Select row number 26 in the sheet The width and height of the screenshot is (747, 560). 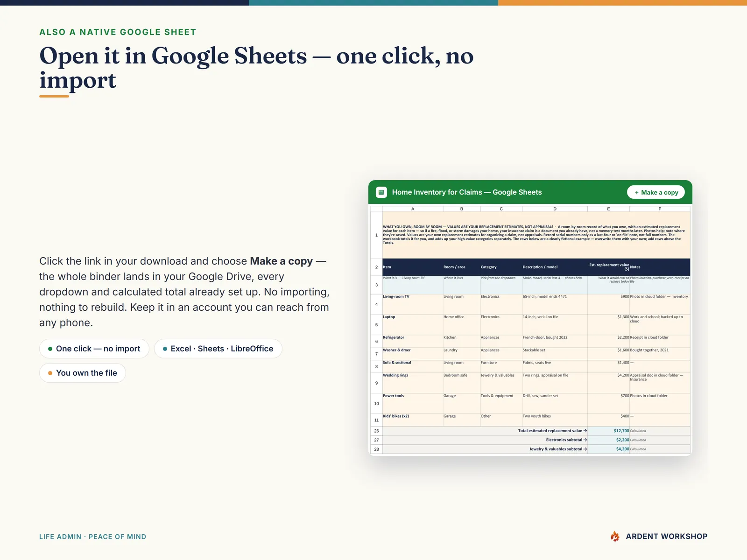376,431
